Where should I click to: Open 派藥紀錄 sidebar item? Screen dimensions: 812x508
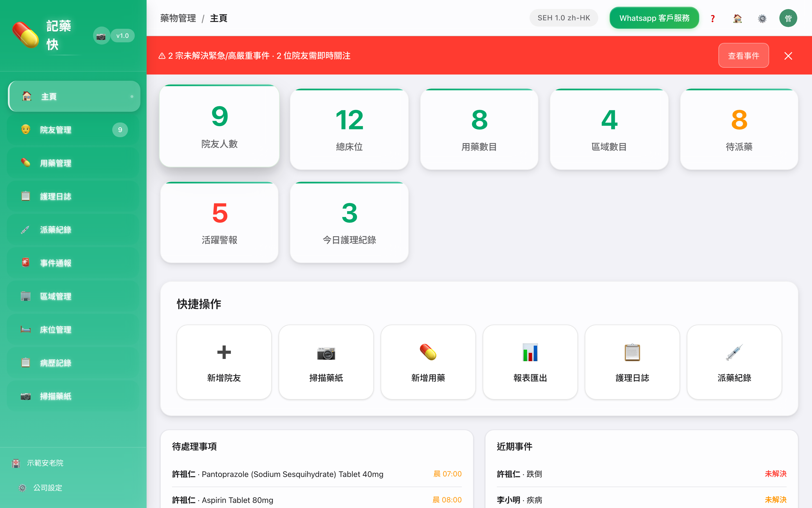point(73,229)
